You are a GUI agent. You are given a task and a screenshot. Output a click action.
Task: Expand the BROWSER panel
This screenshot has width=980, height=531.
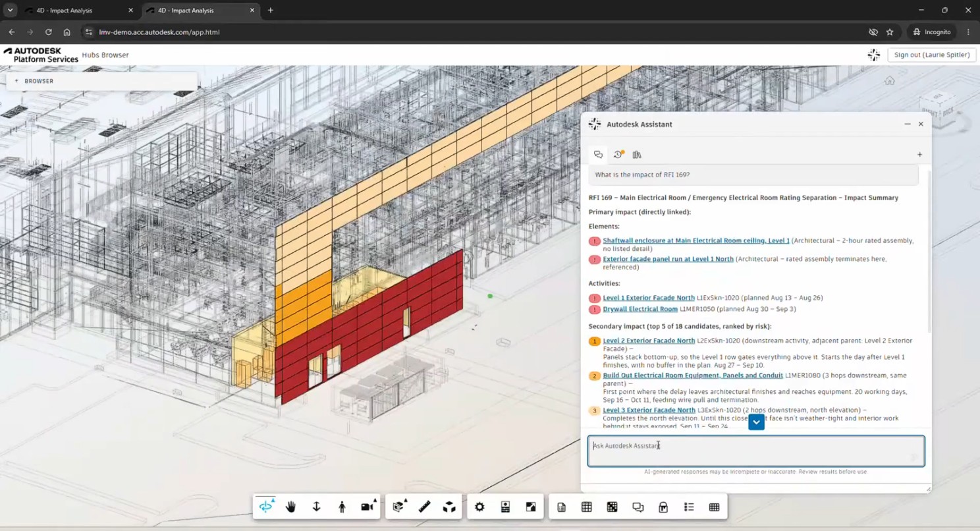[x=101, y=81]
